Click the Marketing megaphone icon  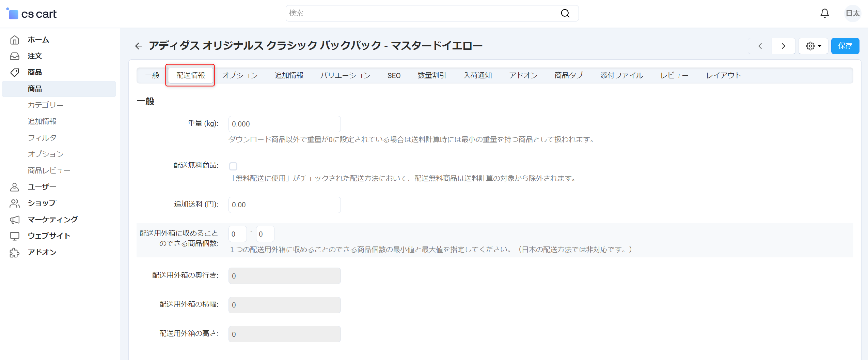point(15,220)
